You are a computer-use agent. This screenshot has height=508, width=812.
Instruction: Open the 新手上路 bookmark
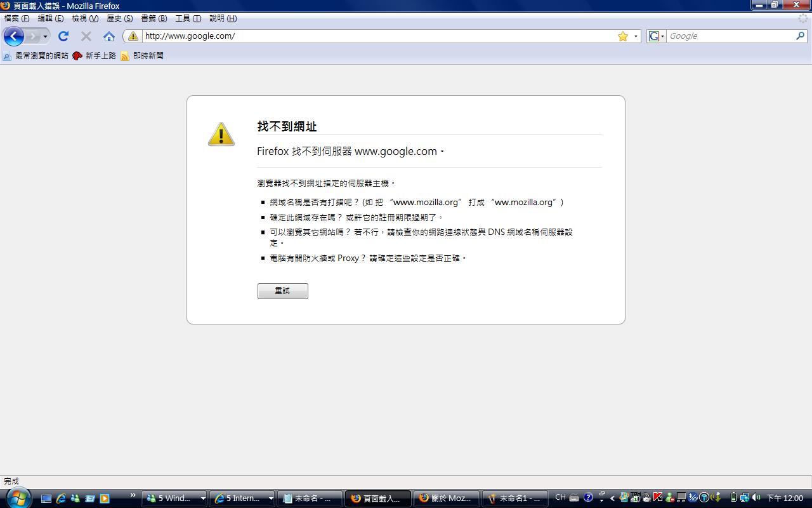[95, 56]
